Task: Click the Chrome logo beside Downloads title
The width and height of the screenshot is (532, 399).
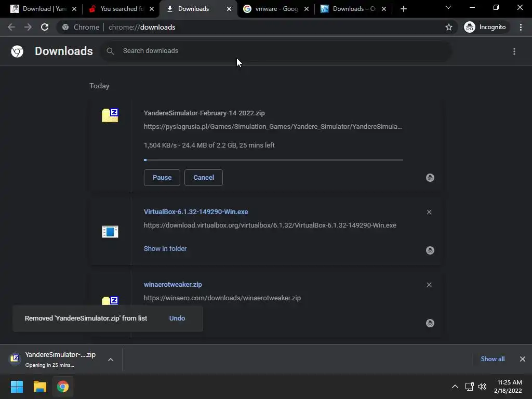Action: click(17, 51)
